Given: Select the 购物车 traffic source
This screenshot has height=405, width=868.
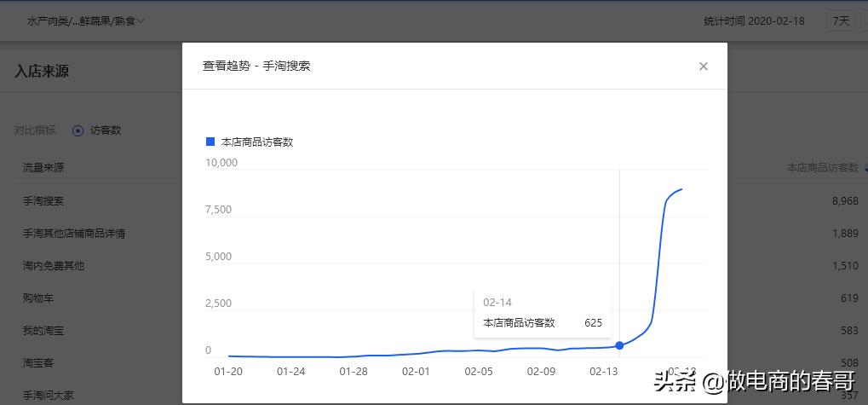Looking at the screenshot, I should 38,298.
